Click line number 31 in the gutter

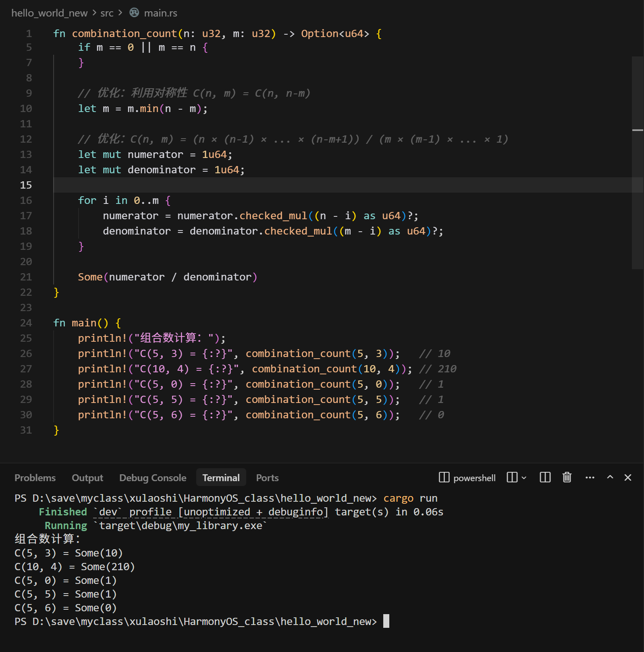click(x=26, y=430)
